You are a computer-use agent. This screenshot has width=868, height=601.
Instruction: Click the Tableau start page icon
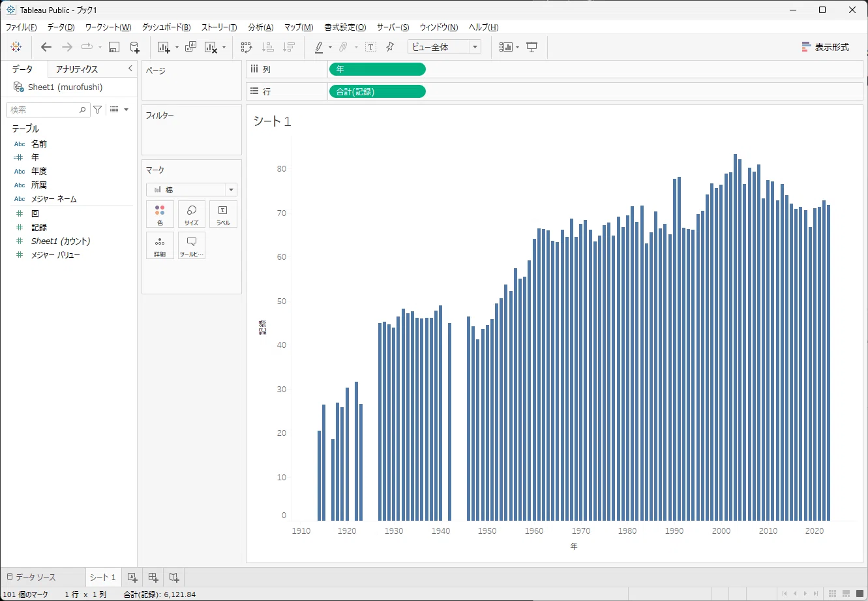coord(16,47)
